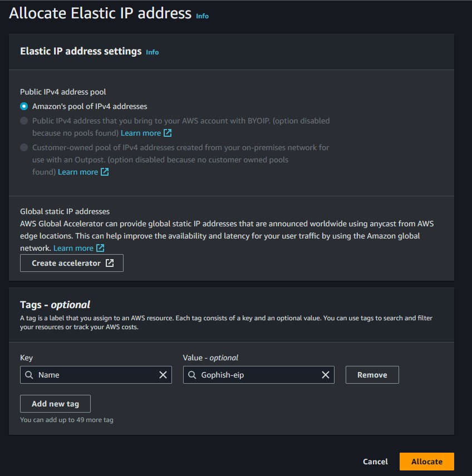Remove the Name tag row

click(372, 375)
